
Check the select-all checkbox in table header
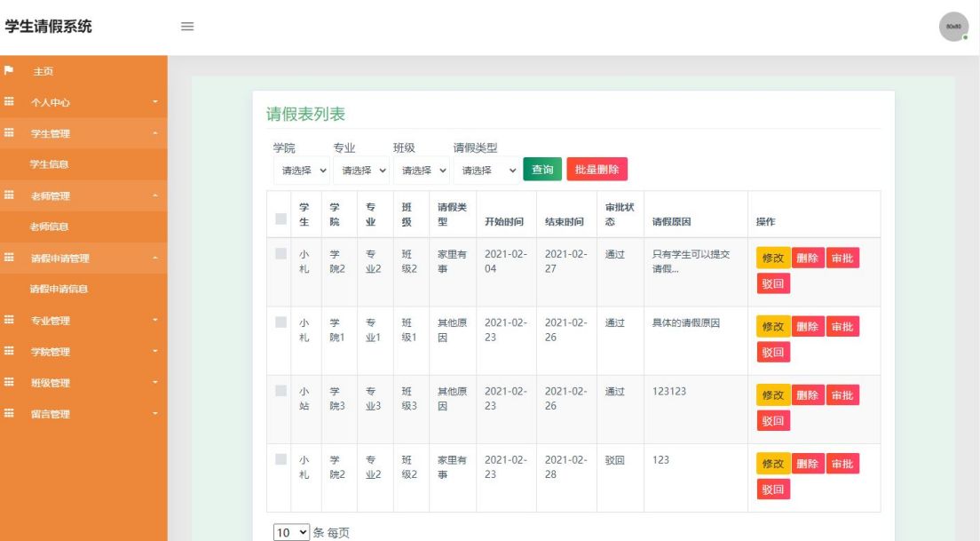click(x=281, y=219)
